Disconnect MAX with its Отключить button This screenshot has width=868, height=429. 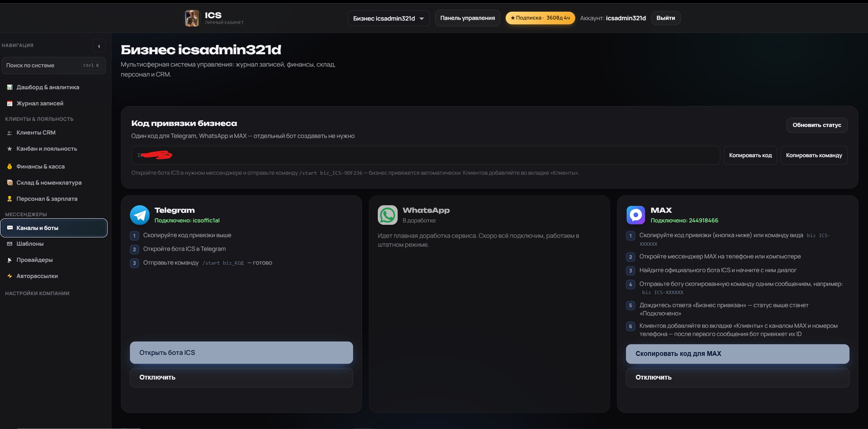(737, 378)
